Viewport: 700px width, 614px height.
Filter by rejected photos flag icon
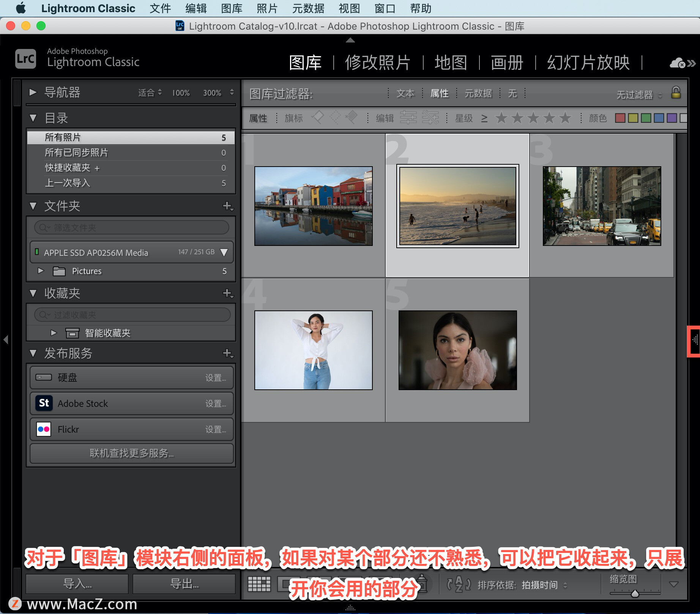352,118
